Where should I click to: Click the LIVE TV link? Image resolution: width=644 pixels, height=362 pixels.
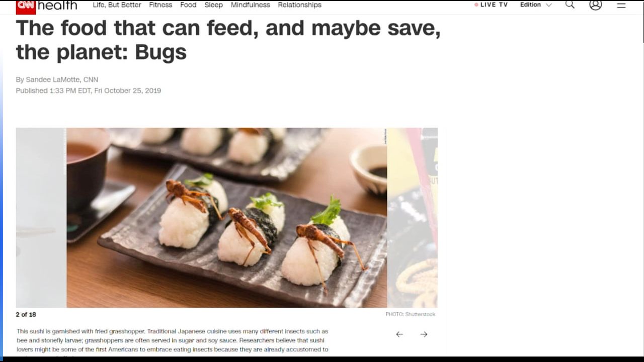click(494, 5)
